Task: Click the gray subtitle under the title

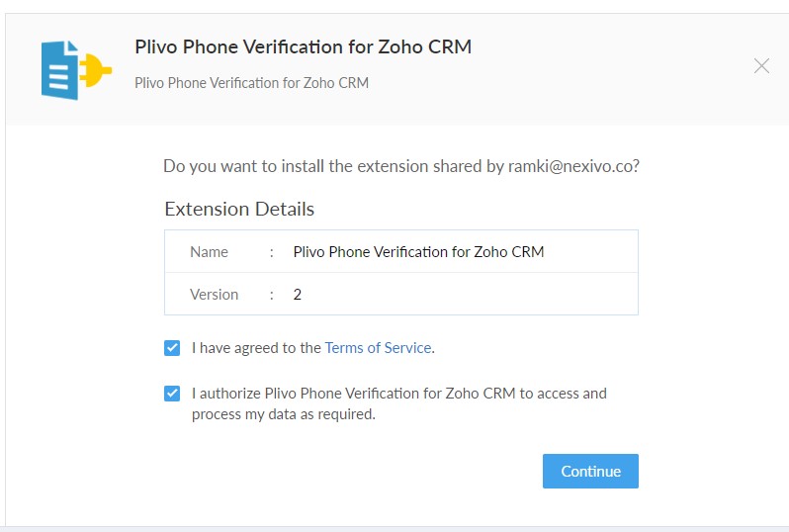Action: click(x=251, y=82)
